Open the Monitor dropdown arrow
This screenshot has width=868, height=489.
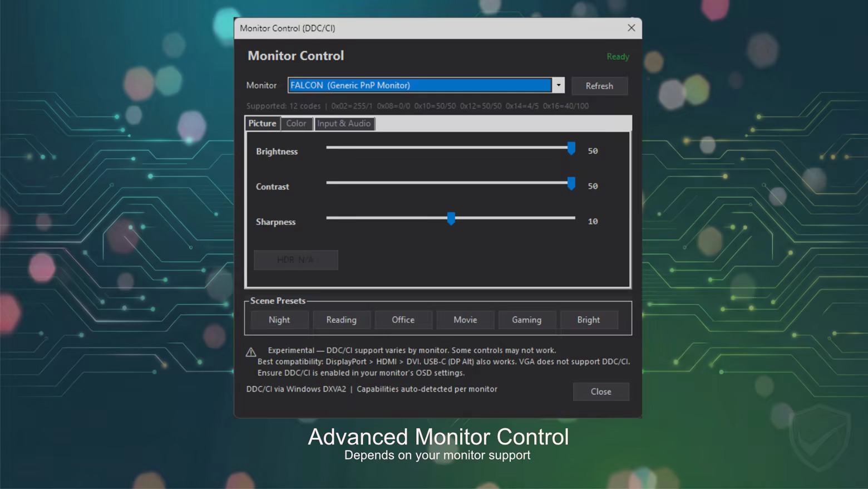pos(558,85)
